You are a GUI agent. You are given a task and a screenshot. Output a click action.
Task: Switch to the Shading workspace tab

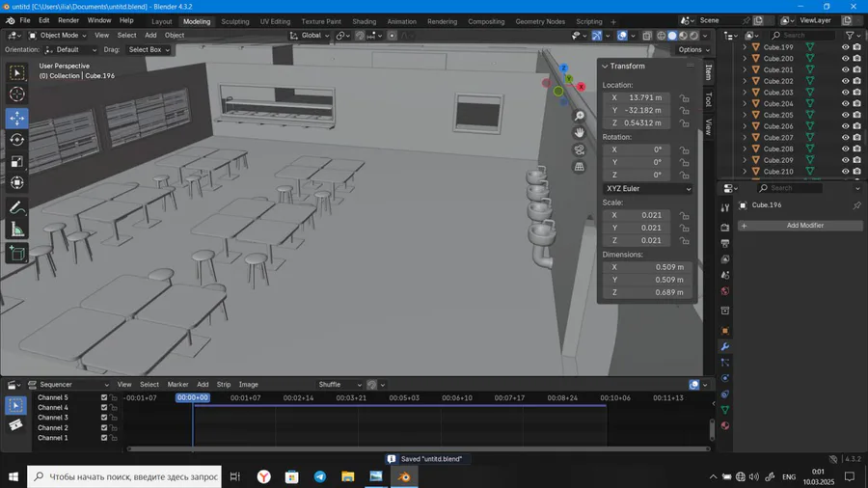click(x=365, y=21)
